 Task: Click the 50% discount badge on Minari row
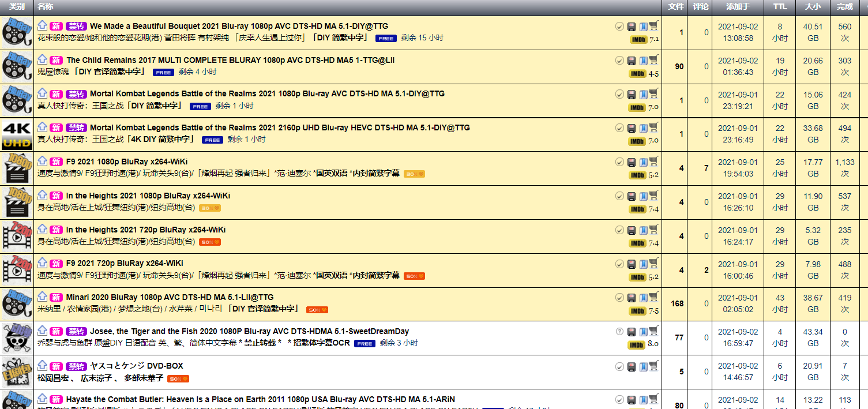pyautogui.click(x=317, y=310)
